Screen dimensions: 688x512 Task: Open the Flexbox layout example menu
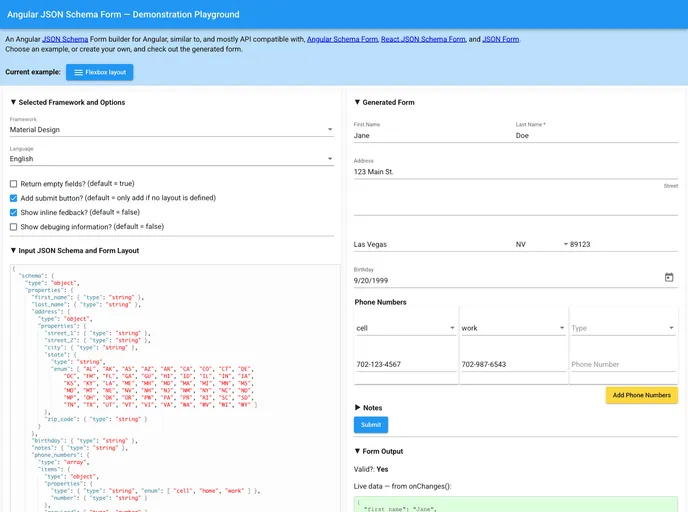100,72
